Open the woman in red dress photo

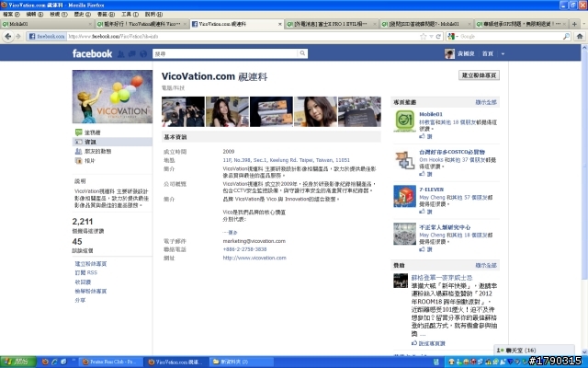[227, 111]
